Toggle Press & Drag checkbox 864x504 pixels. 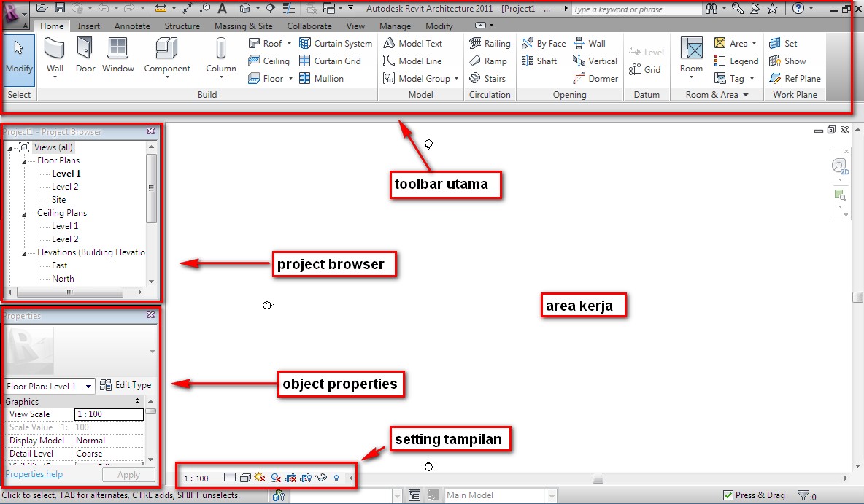tap(728, 495)
